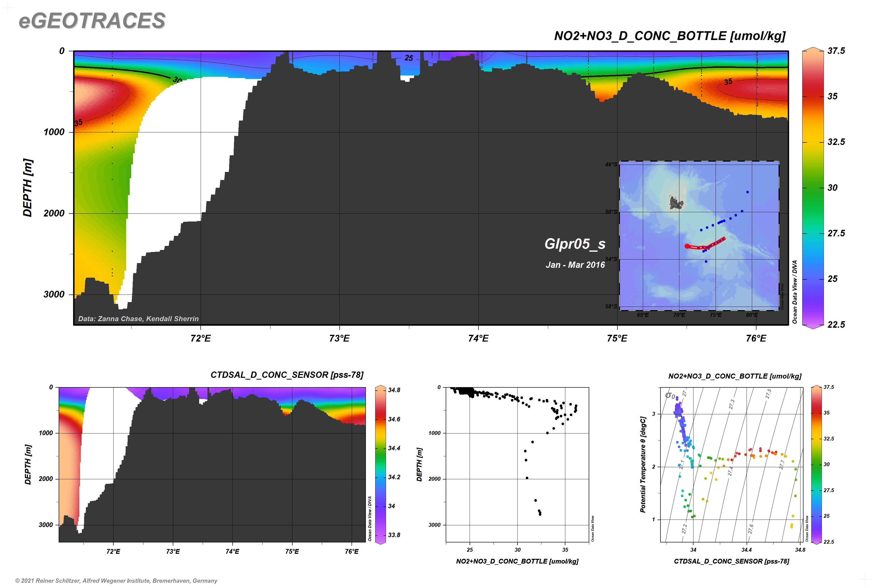
Task: Click the Data: Zanna Chase, Kendall Sherrin credit
Action: (x=138, y=319)
